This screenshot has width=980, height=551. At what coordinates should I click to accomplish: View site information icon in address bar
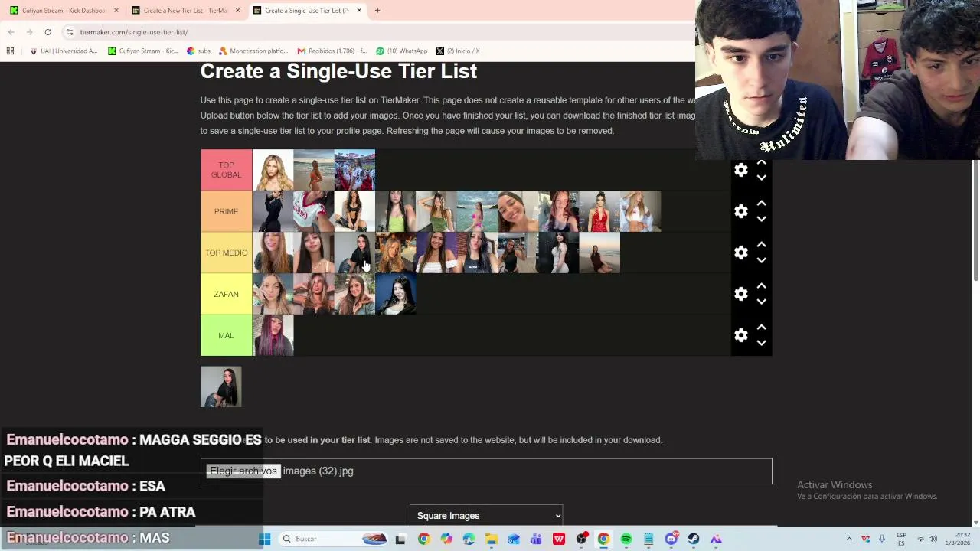[70, 32]
